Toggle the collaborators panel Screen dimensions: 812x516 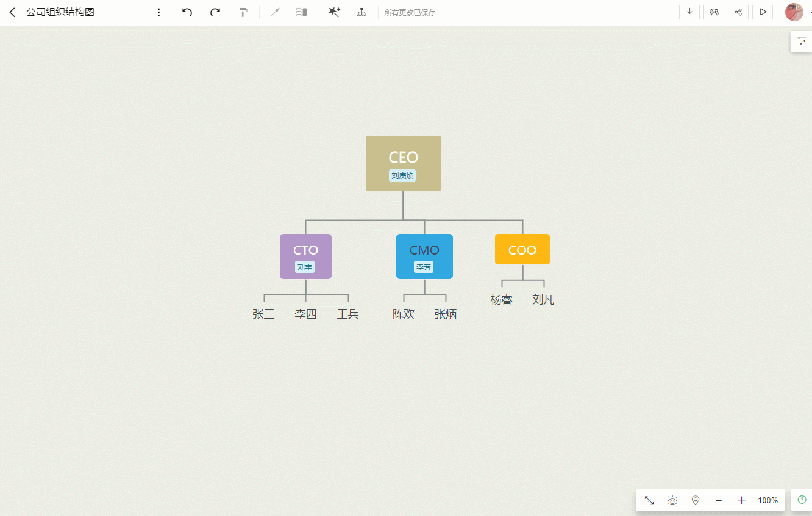713,12
